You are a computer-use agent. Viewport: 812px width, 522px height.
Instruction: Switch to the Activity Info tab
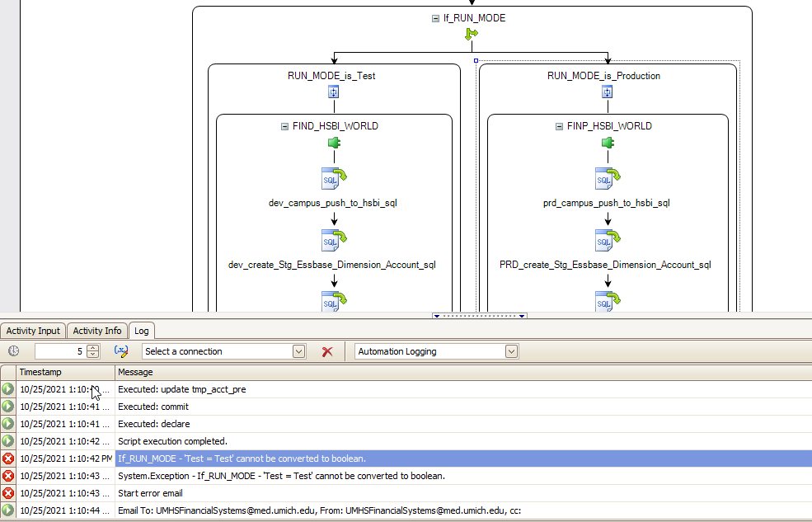[97, 331]
